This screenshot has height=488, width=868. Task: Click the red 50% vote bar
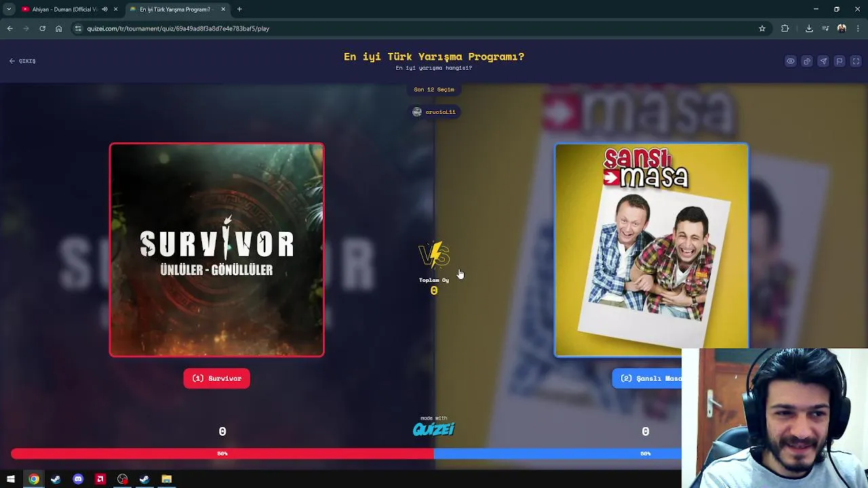tap(222, 453)
